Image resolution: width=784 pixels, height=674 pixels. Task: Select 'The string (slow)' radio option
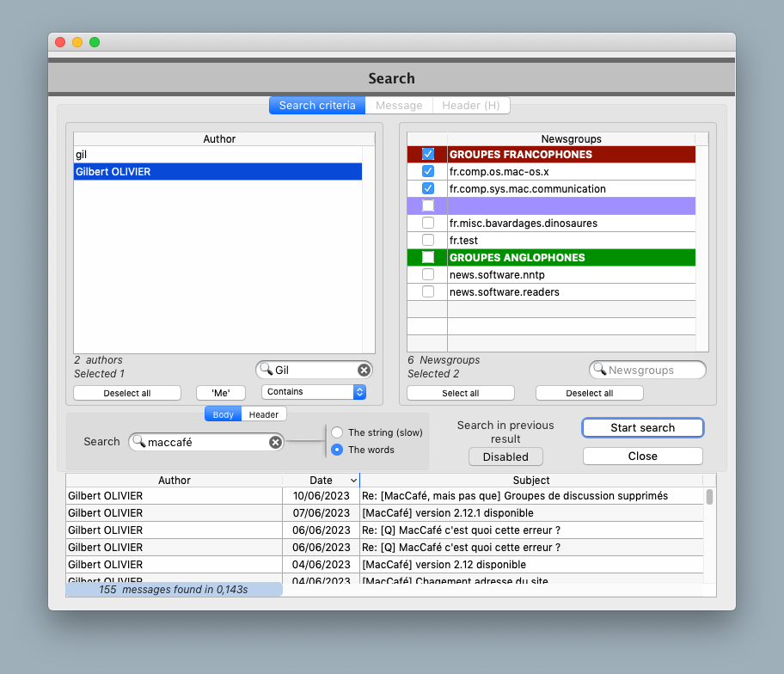click(x=337, y=432)
